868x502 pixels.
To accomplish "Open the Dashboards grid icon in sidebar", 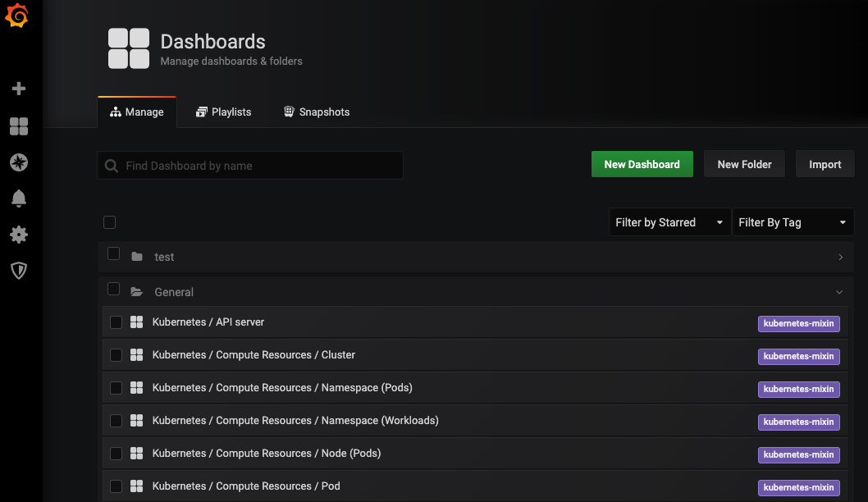I will pyautogui.click(x=19, y=126).
